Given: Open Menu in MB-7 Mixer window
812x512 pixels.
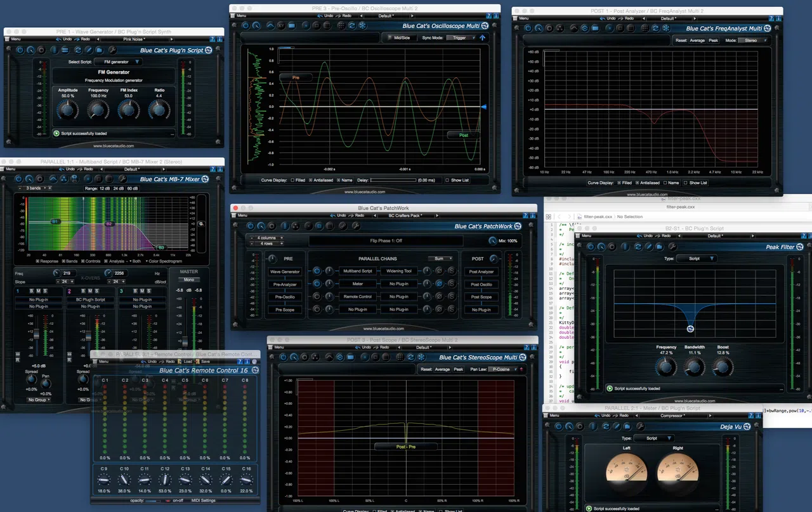Looking at the screenshot, I should coord(9,169).
